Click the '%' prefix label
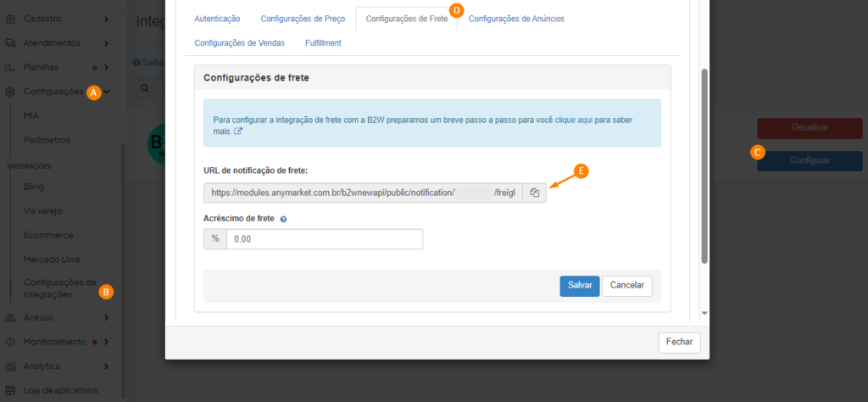868x402 pixels. (215, 239)
